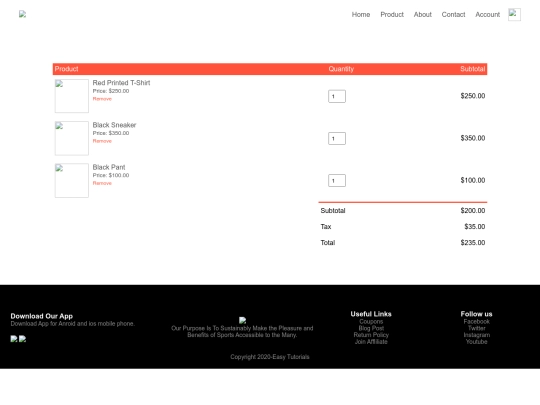
Task: Remove the Red Printed T-Shirt item
Action: 102,99
